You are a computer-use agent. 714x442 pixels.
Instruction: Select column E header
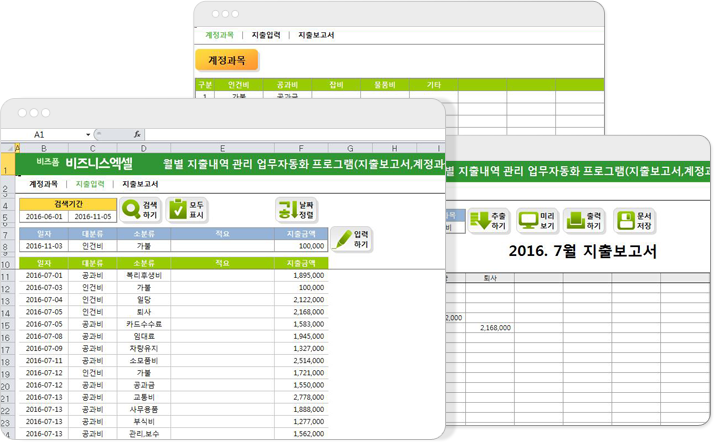tap(221, 148)
